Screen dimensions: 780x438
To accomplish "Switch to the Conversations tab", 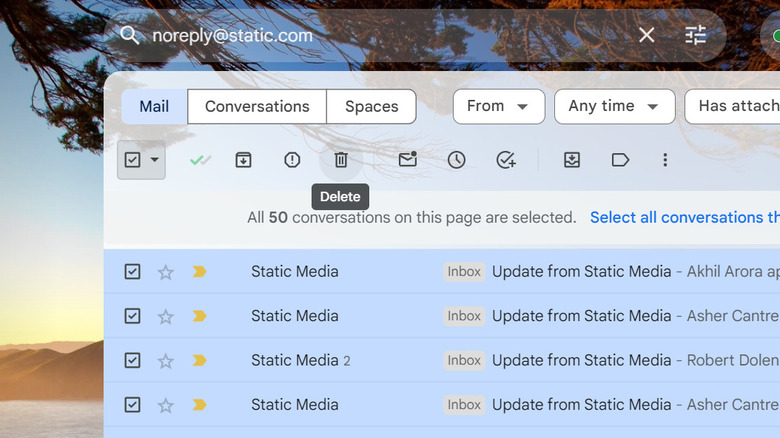I will coord(257,106).
